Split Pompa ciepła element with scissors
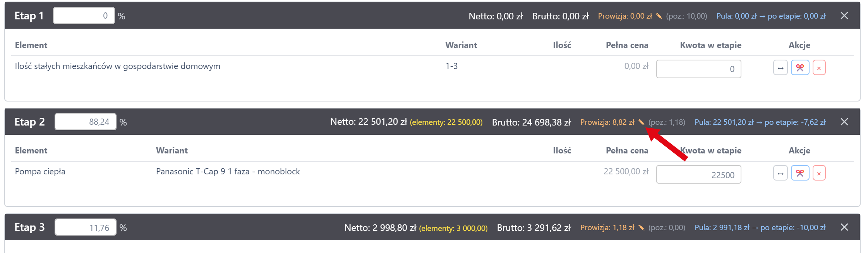The image size is (868, 253). click(800, 174)
